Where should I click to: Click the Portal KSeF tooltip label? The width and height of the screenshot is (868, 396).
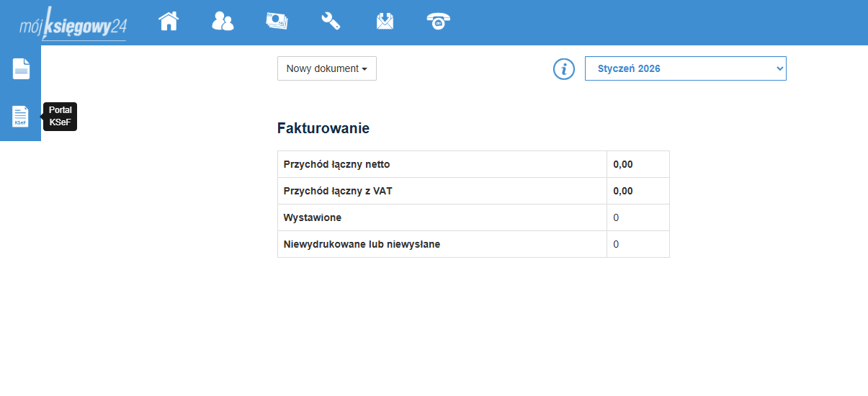(x=61, y=117)
